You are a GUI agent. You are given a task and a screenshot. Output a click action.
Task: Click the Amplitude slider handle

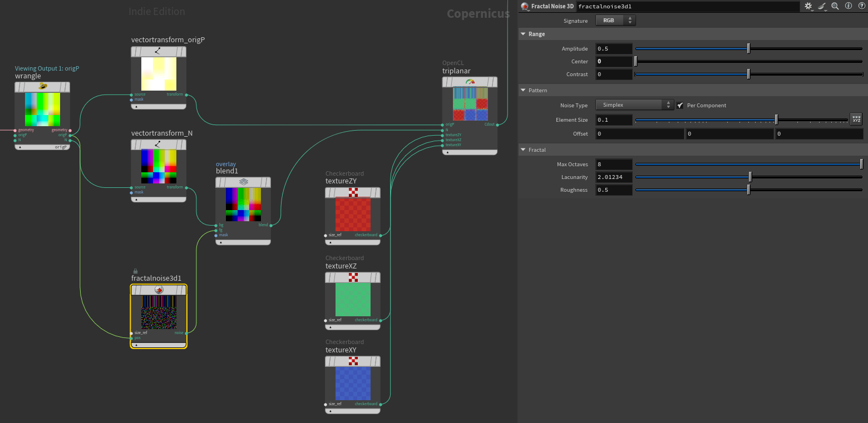coord(748,49)
